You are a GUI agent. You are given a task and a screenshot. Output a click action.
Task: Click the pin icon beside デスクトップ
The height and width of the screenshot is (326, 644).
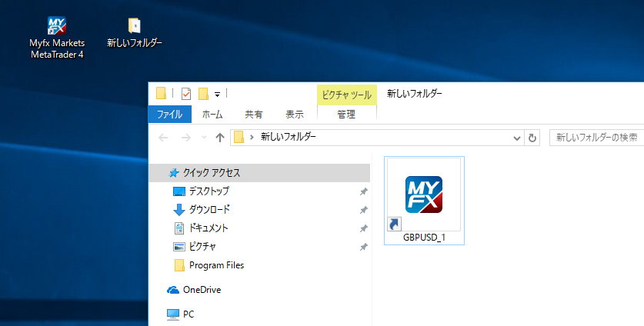pos(363,191)
